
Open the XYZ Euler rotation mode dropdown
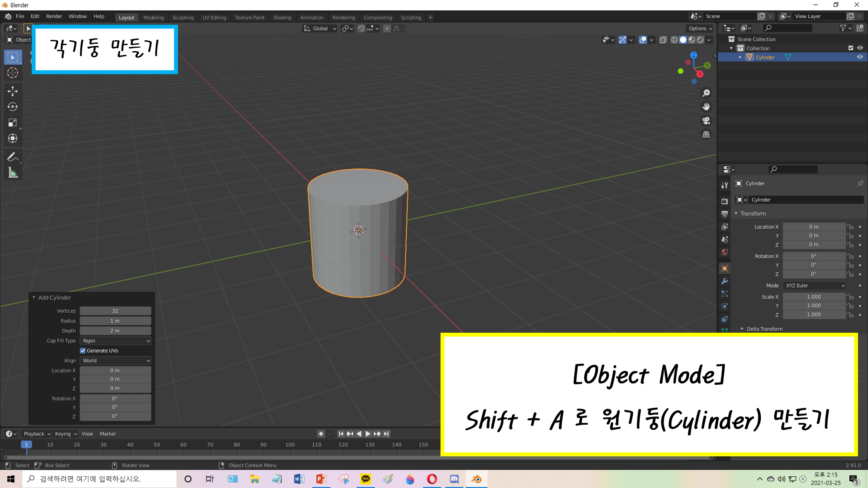coord(815,285)
